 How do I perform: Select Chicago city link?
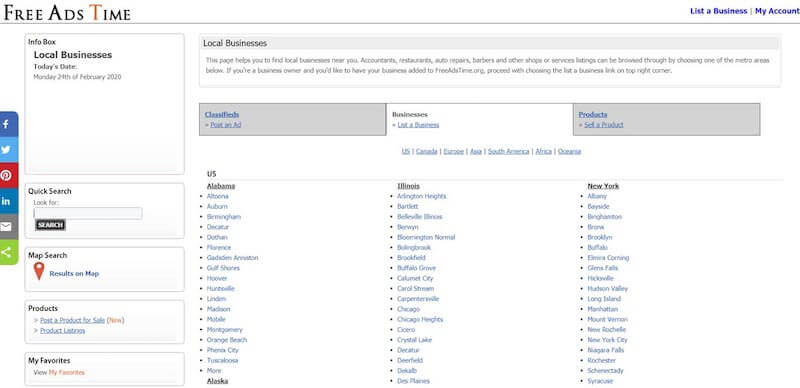408,309
